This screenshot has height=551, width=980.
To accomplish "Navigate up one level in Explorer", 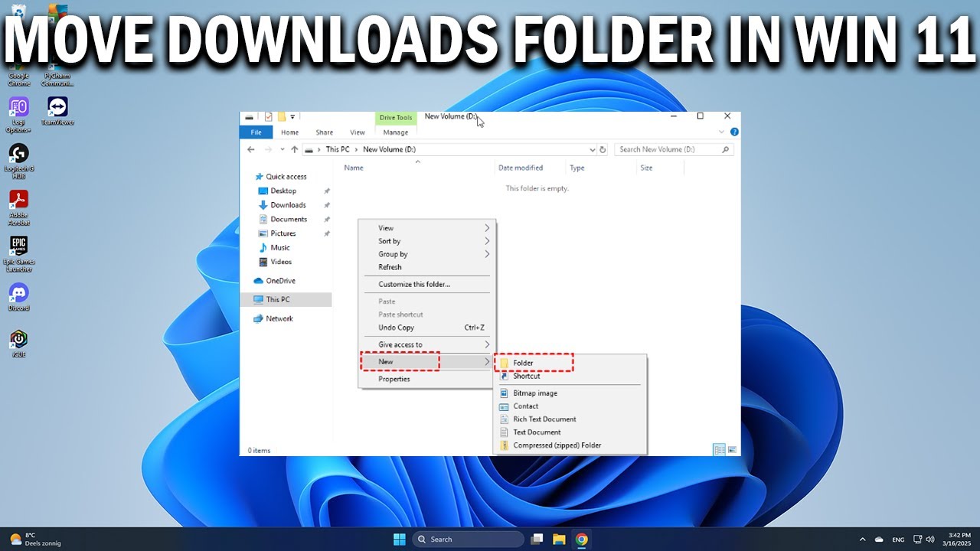I will 294,150.
